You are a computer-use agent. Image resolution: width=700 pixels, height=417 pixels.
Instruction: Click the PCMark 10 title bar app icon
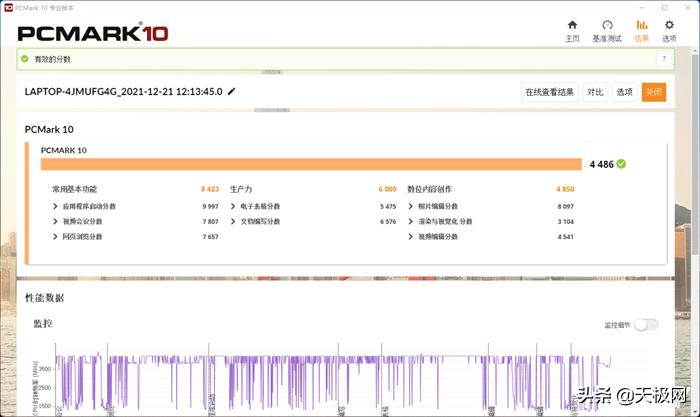[x=8, y=8]
